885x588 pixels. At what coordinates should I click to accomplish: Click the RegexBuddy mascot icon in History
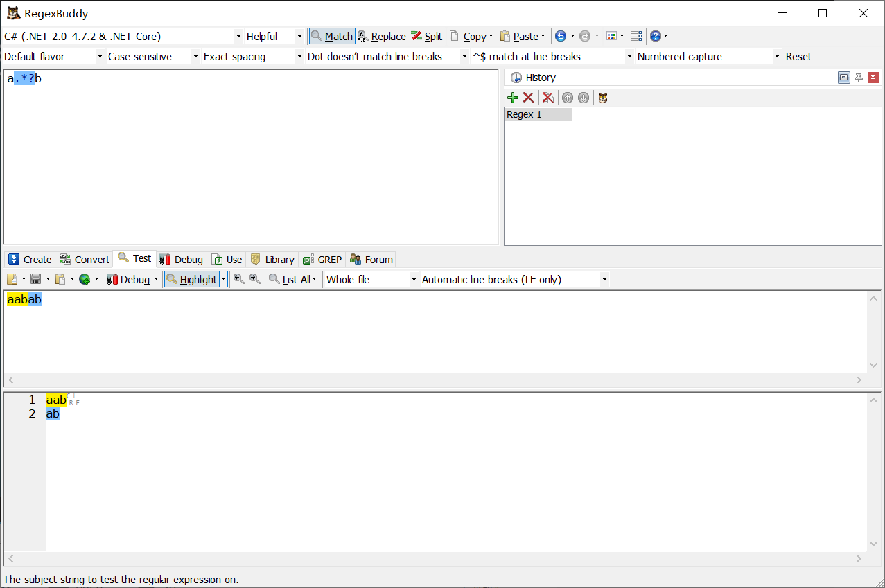coord(603,98)
